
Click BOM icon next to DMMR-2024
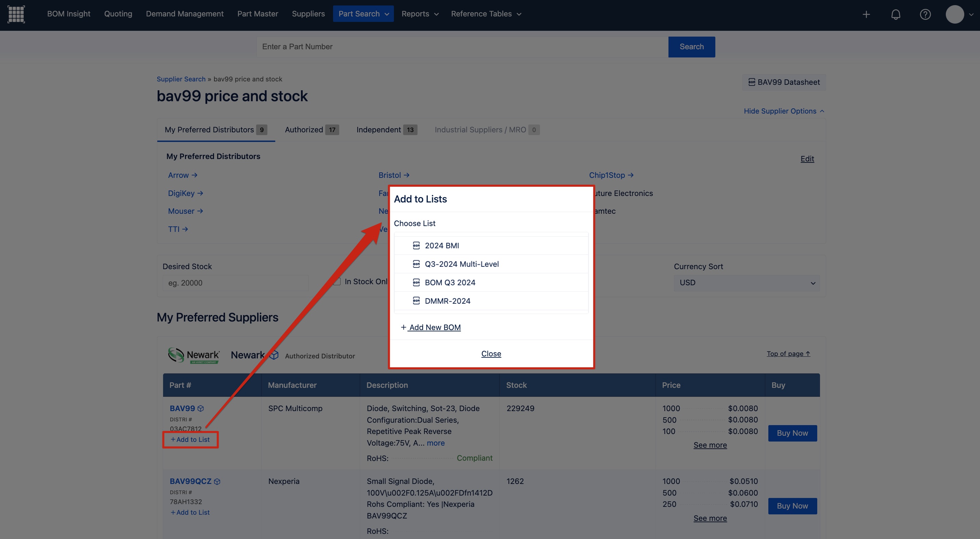pos(416,301)
